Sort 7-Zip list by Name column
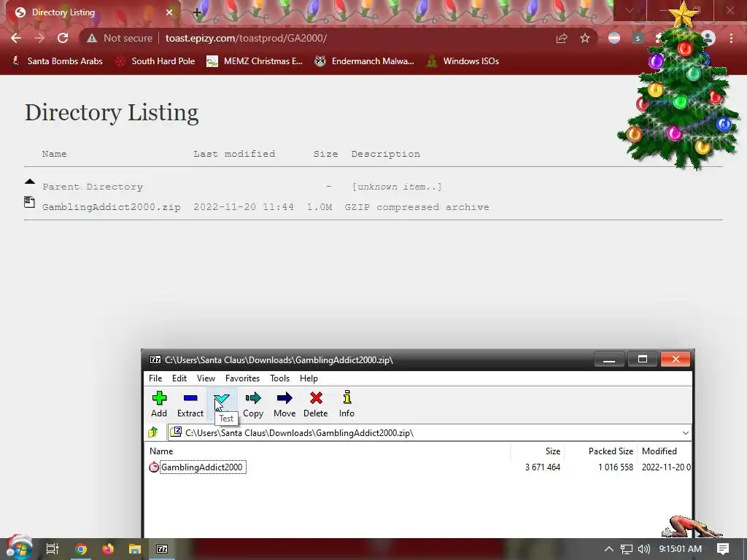Viewport: 747px width, 560px height. pyautogui.click(x=328, y=451)
